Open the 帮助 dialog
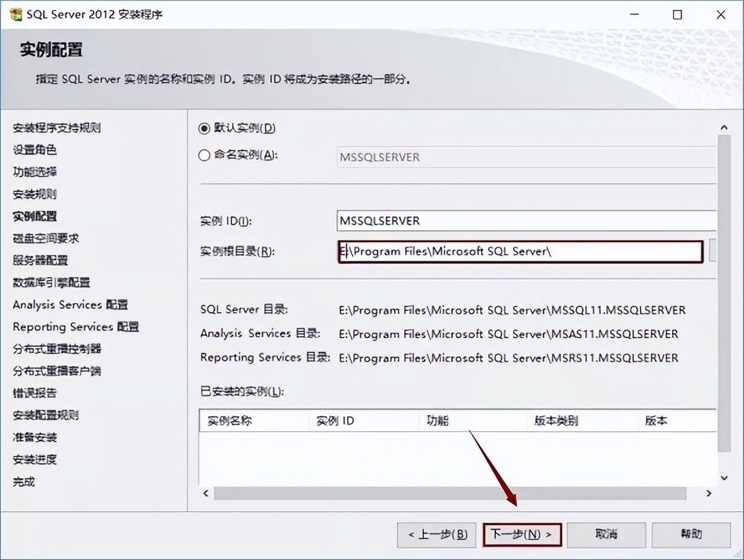Screen dimensions: 744x560 click(691, 535)
